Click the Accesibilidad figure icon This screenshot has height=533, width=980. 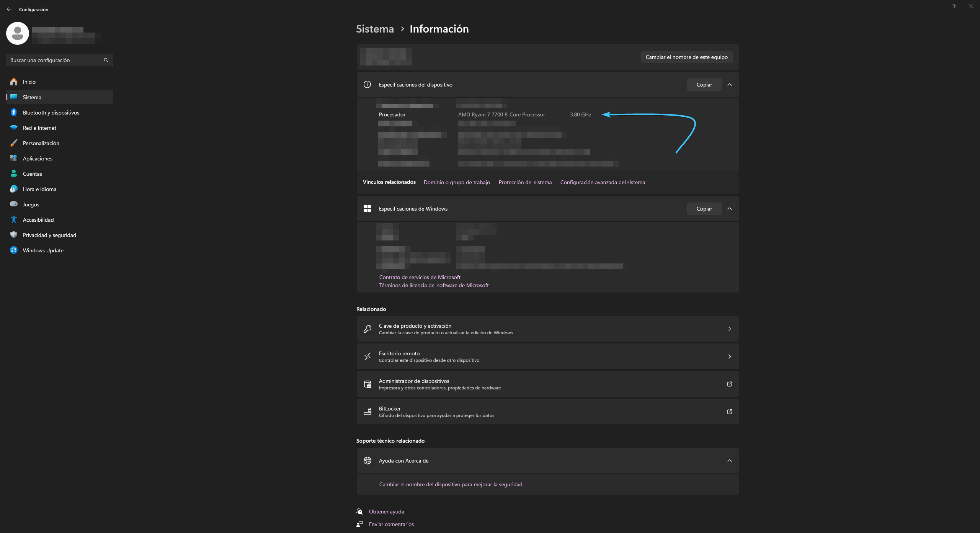click(x=14, y=220)
